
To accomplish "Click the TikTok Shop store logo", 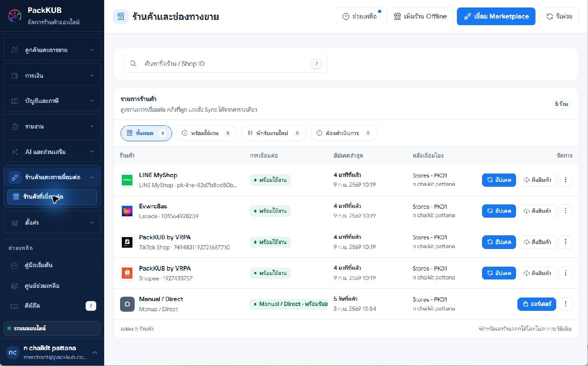I will click(x=127, y=242).
